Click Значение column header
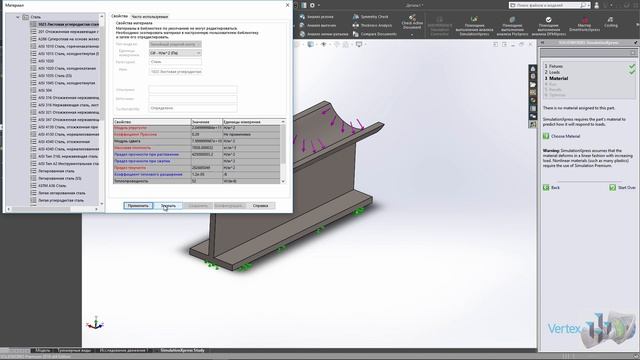Image resolution: width=640 pixels, height=360 pixels. tap(207, 122)
